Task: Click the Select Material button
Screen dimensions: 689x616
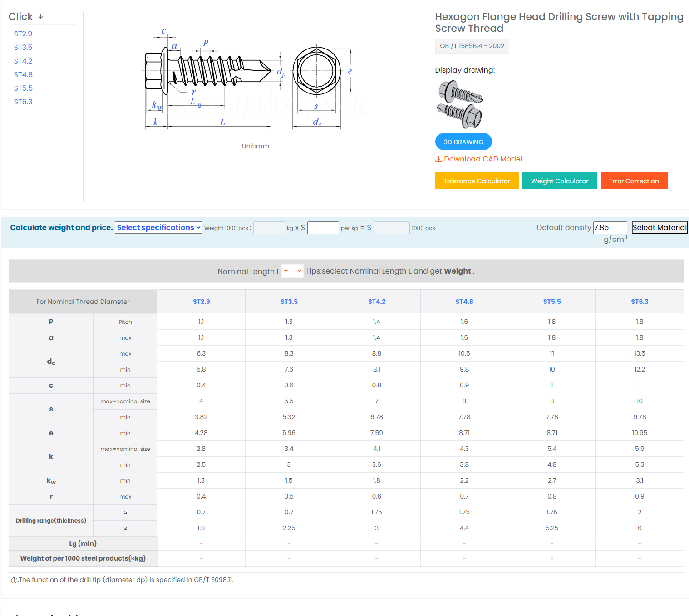Action: (x=659, y=228)
